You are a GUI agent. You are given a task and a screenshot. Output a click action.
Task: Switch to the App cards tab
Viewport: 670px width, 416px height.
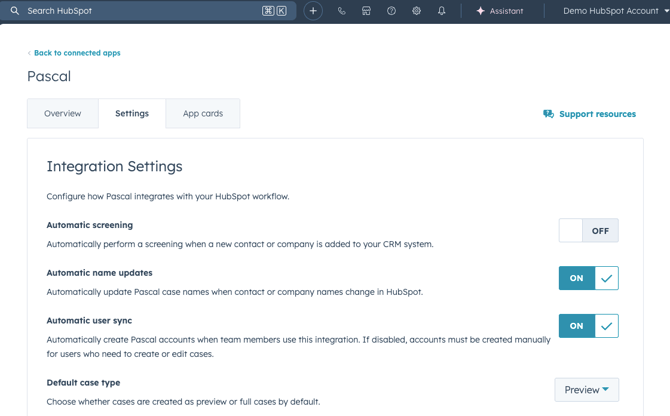pos(203,114)
